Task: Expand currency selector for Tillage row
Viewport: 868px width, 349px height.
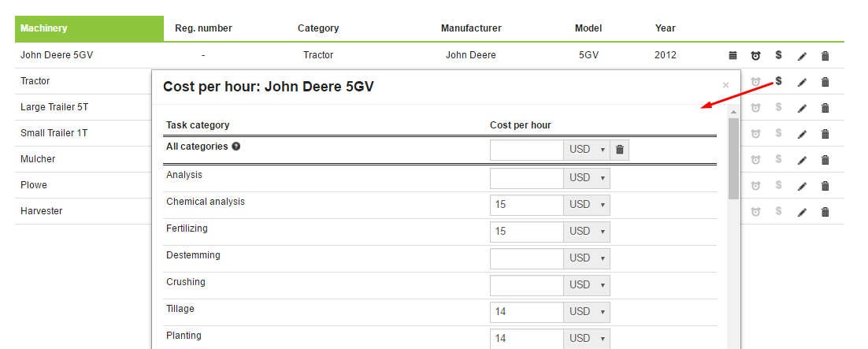Action: click(587, 312)
